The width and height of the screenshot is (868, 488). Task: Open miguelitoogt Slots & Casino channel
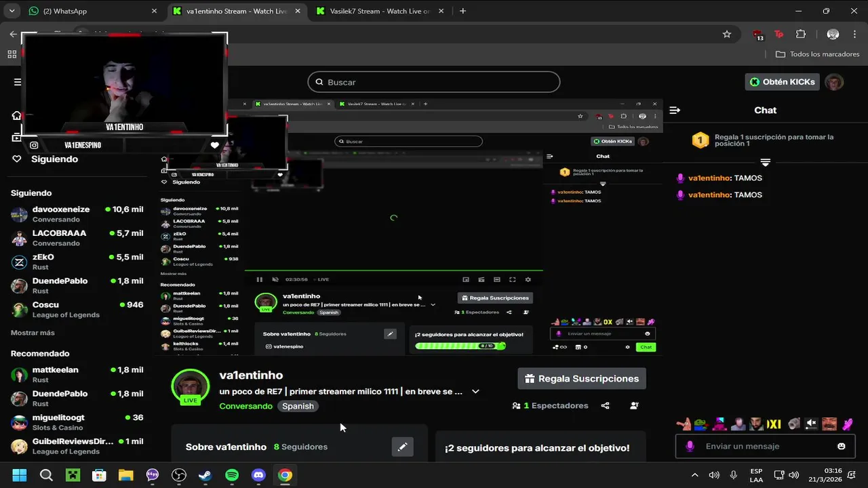[77, 422]
